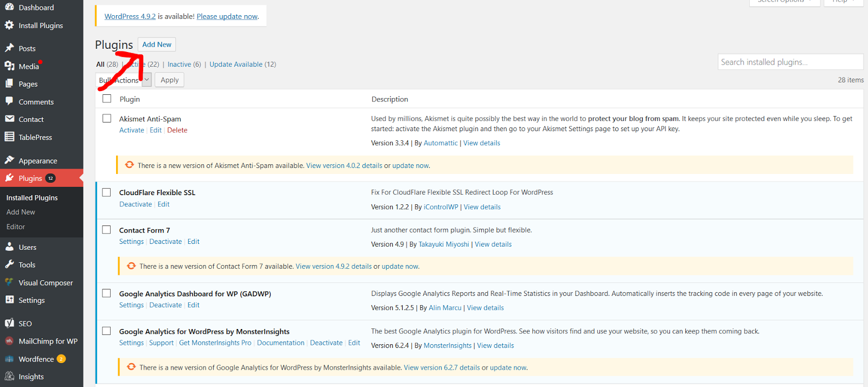Open the Bulk Actions dropdown
The width and height of the screenshot is (868, 387).
pyautogui.click(x=124, y=80)
